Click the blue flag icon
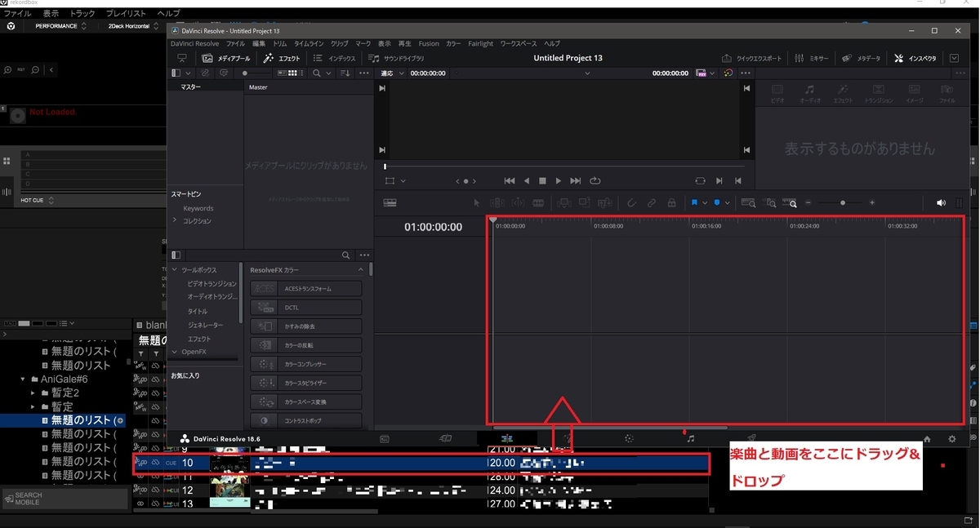This screenshot has height=528, width=980. [694, 202]
